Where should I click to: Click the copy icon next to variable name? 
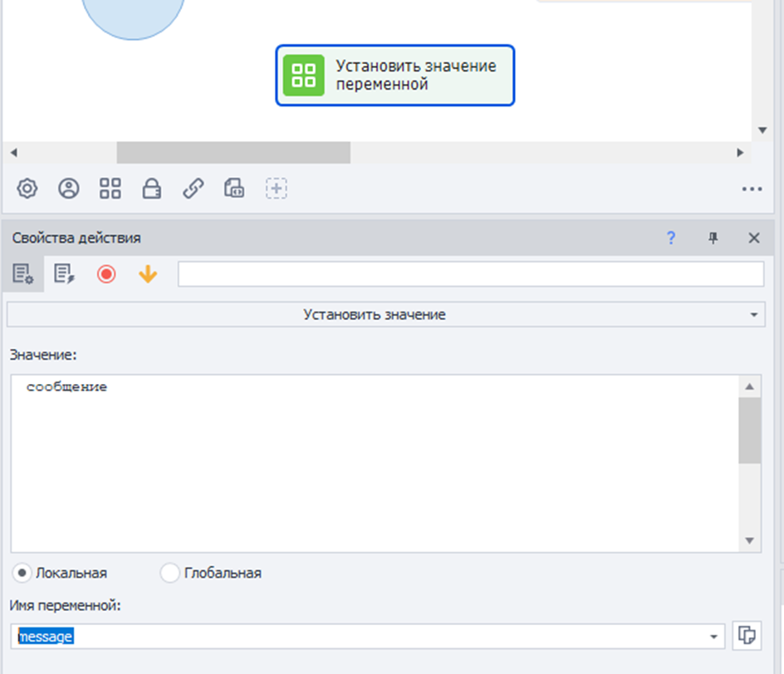click(x=747, y=636)
